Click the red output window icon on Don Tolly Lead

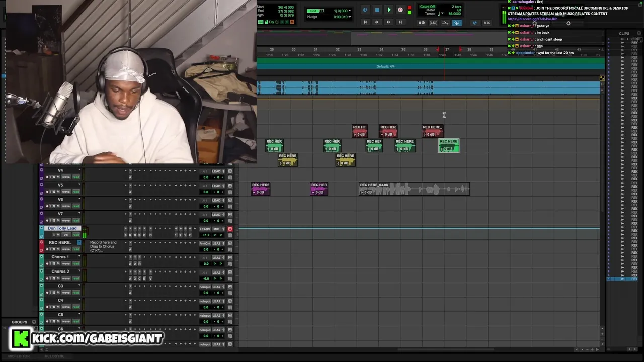230,229
